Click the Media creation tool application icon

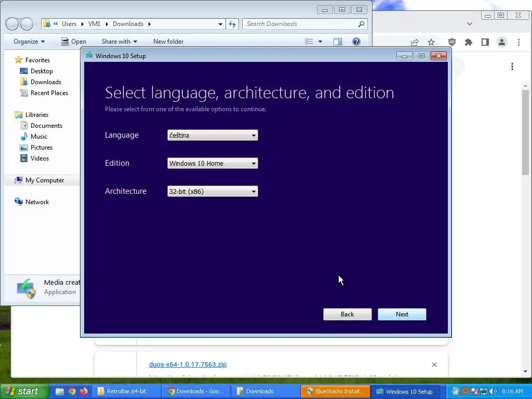[26, 288]
